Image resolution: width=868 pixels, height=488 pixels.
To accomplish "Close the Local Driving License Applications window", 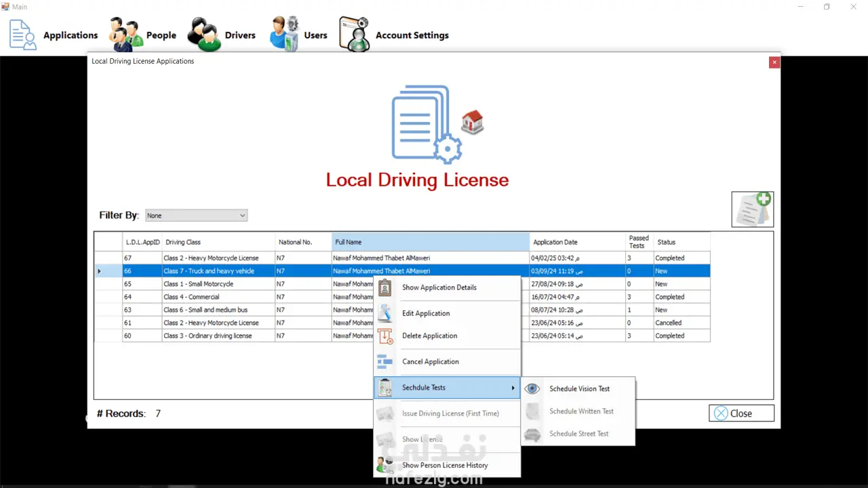I will point(774,62).
